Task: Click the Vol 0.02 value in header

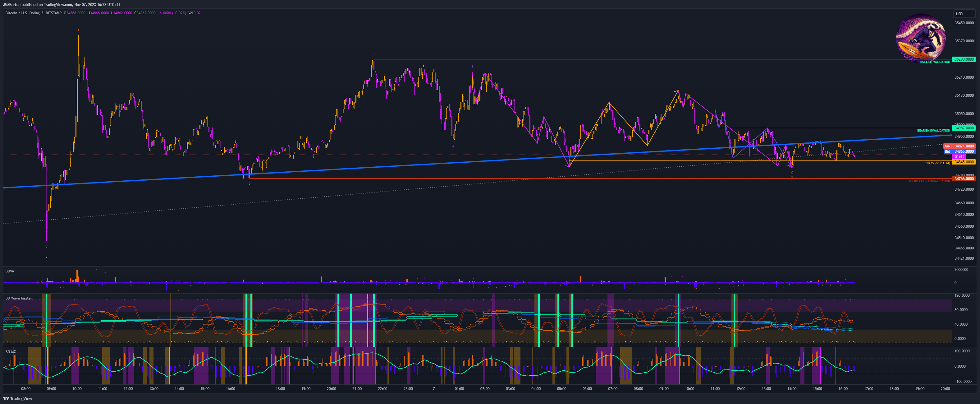Action: point(195,13)
